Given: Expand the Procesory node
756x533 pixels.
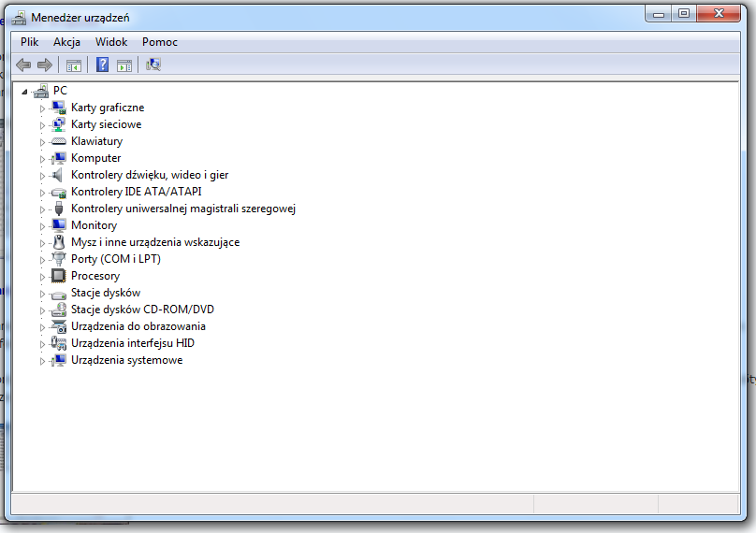Looking at the screenshot, I should click(42, 277).
